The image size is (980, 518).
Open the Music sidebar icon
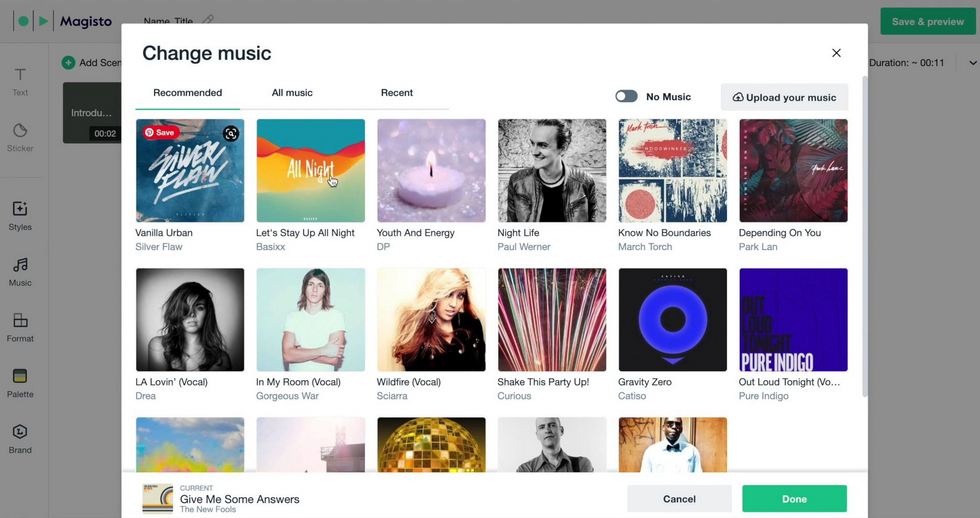coord(20,272)
